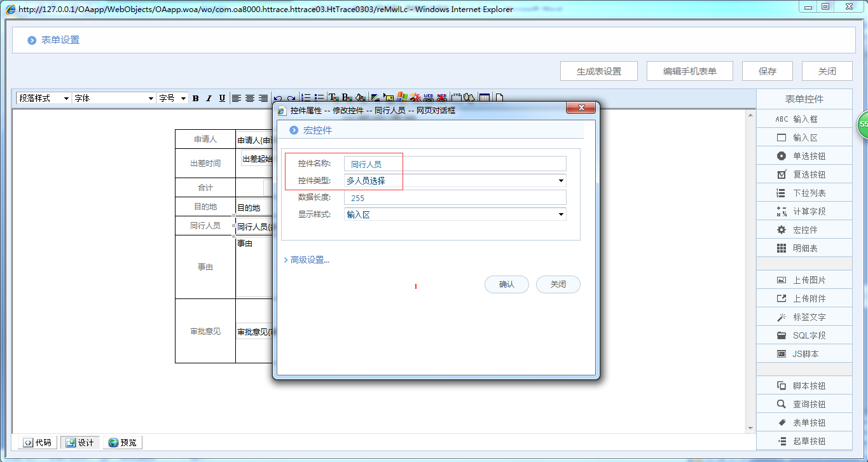Center align text in editor toolbar
The width and height of the screenshot is (868, 462).
click(x=249, y=98)
